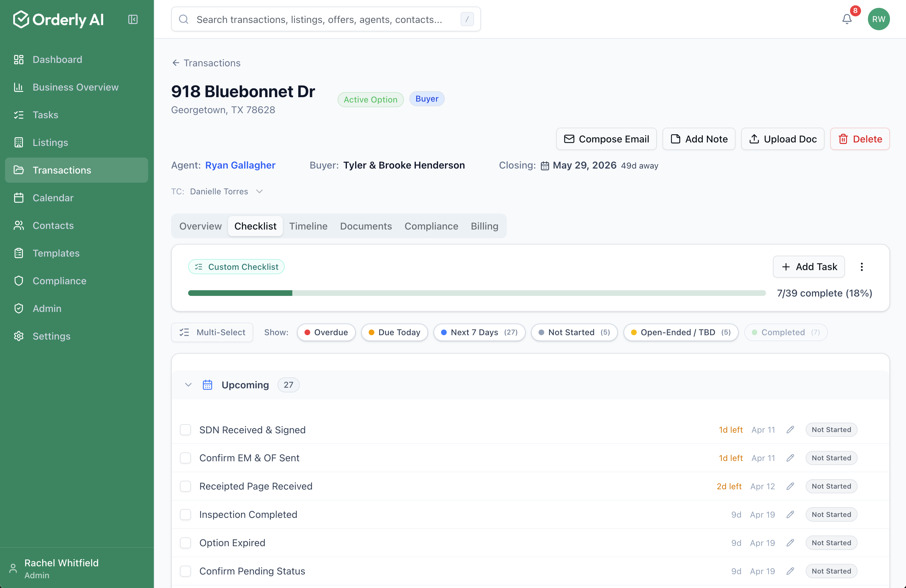The height and width of the screenshot is (588, 906).
Task: Open agent Ryan Gallagher link
Action: point(240,165)
